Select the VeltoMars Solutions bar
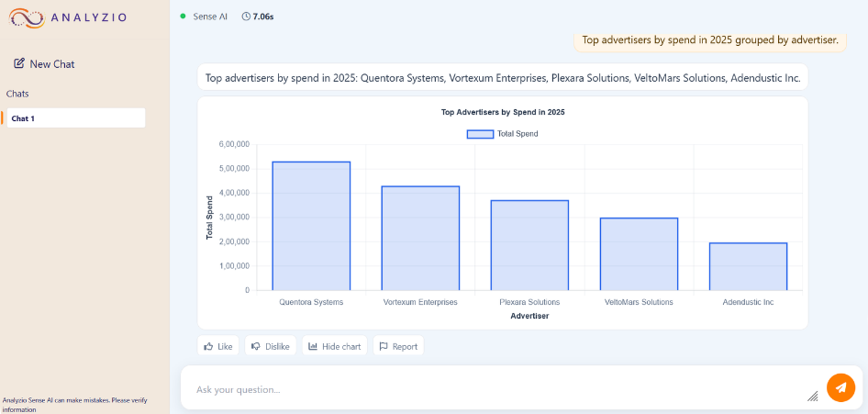The height and width of the screenshot is (414, 868). point(639,254)
